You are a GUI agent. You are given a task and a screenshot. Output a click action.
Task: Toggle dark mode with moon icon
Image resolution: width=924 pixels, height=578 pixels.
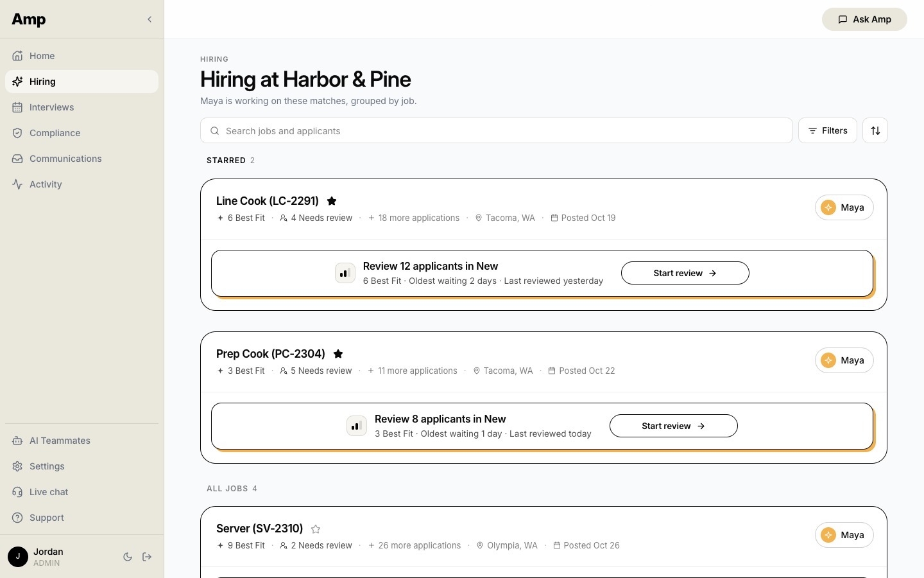[128, 557]
